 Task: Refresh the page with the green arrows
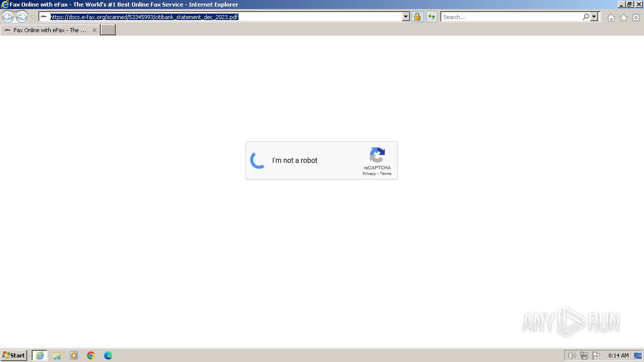pyautogui.click(x=432, y=17)
